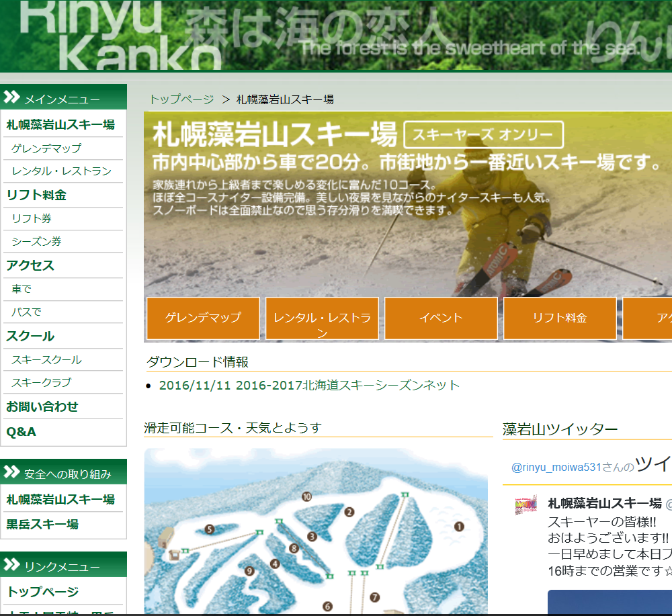672x616 pixels.
Task: Open Q&A in sidebar menu
Action: [21, 431]
